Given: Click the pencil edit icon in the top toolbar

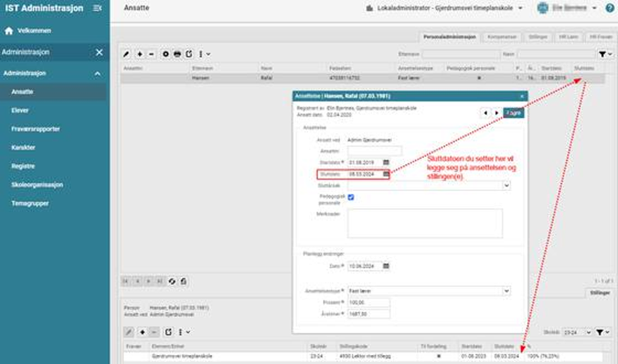Looking at the screenshot, I should point(126,54).
